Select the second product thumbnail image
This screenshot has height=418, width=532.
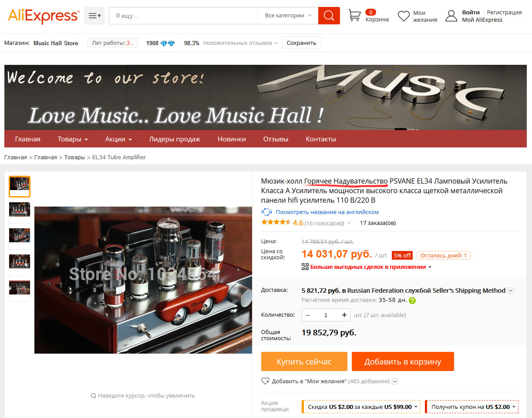20,211
